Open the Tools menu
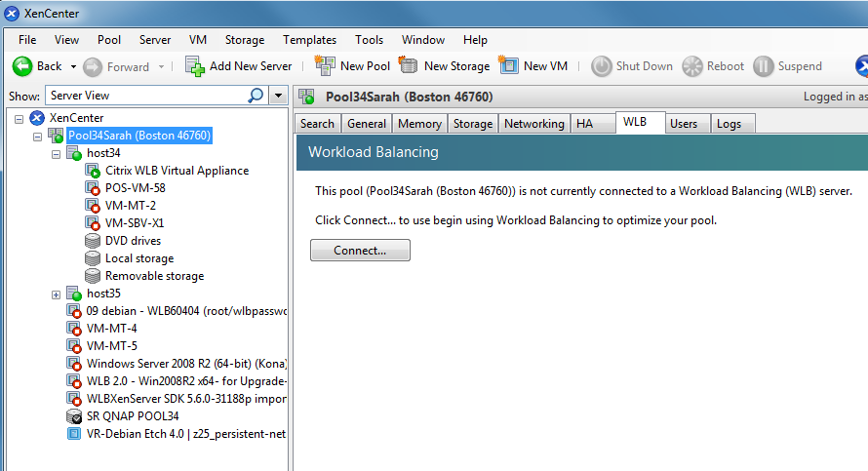Viewport: 868px width, 471px height. pos(370,40)
